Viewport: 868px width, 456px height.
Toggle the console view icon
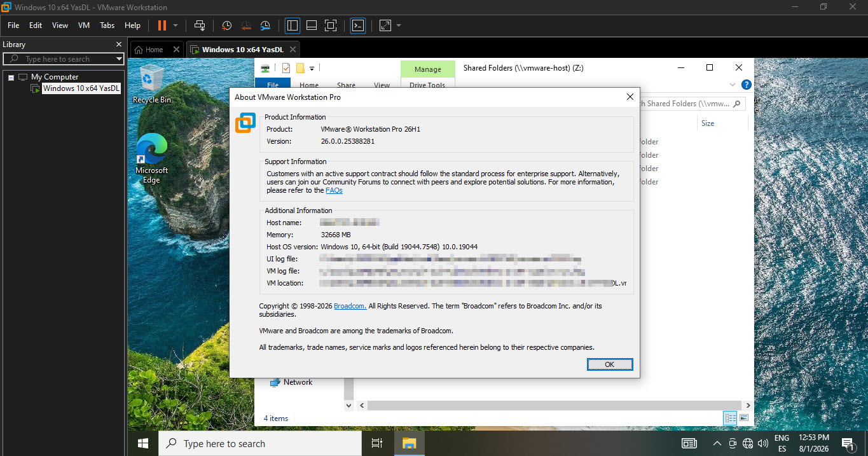tap(358, 25)
